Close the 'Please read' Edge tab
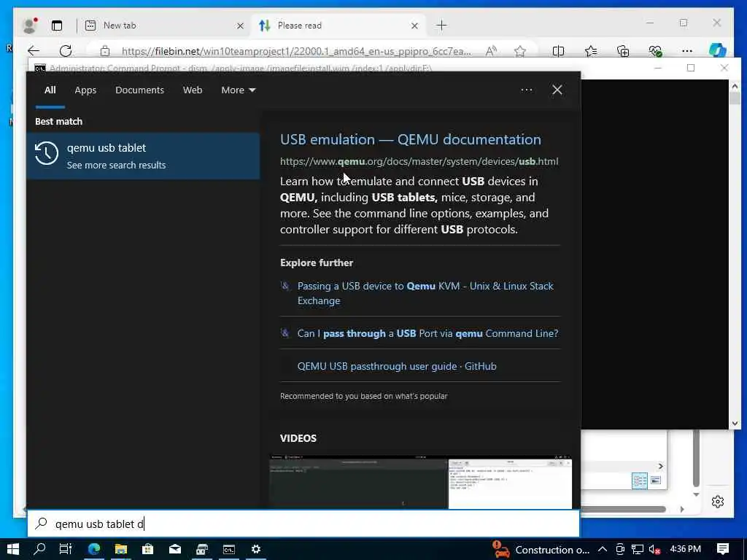This screenshot has height=560, width=747. (x=414, y=26)
